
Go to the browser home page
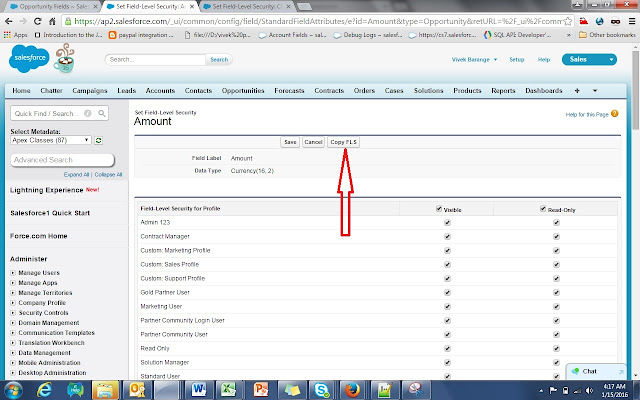point(52,21)
